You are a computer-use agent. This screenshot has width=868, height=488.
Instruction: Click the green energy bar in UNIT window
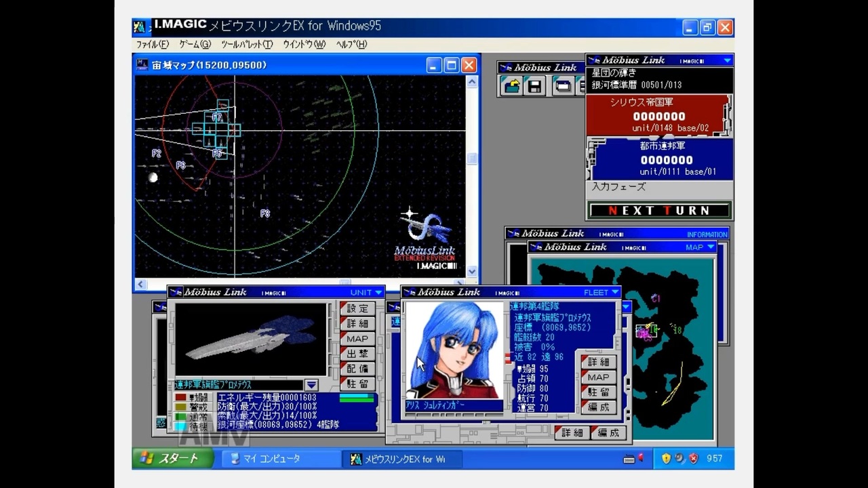357,399
